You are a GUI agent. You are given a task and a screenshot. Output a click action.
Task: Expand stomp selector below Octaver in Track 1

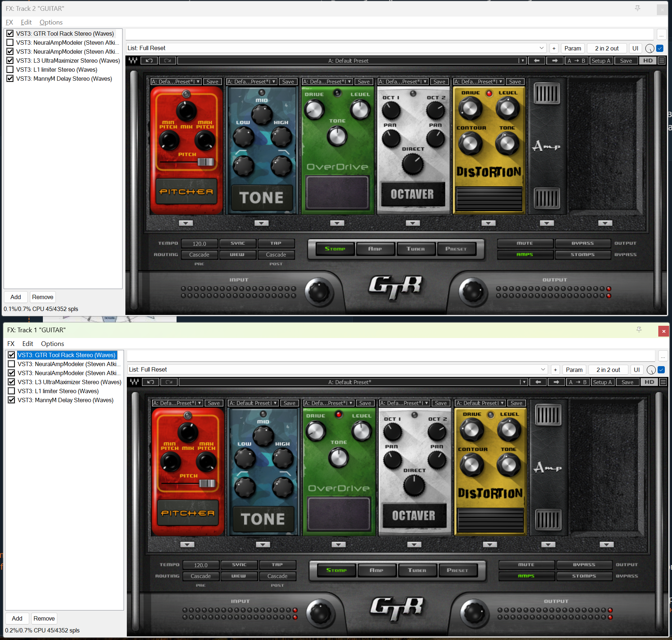[414, 545]
